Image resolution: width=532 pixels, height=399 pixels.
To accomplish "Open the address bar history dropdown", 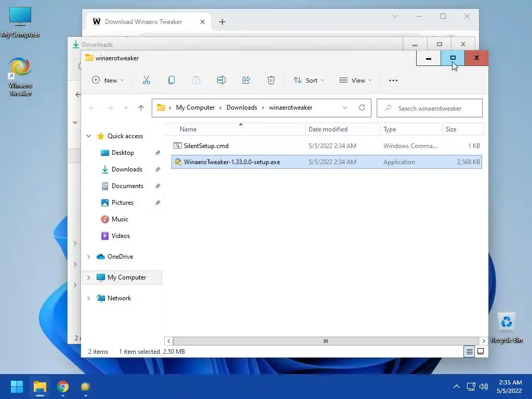I will pyautogui.click(x=345, y=108).
